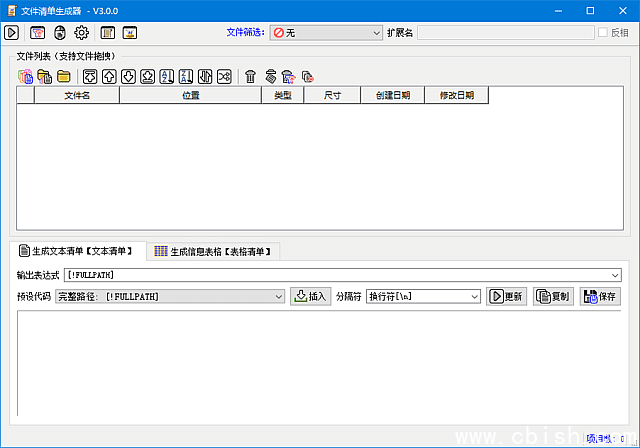This screenshot has height=448, width=640.
Task: Click the 位置 column header
Action: [x=191, y=95]
